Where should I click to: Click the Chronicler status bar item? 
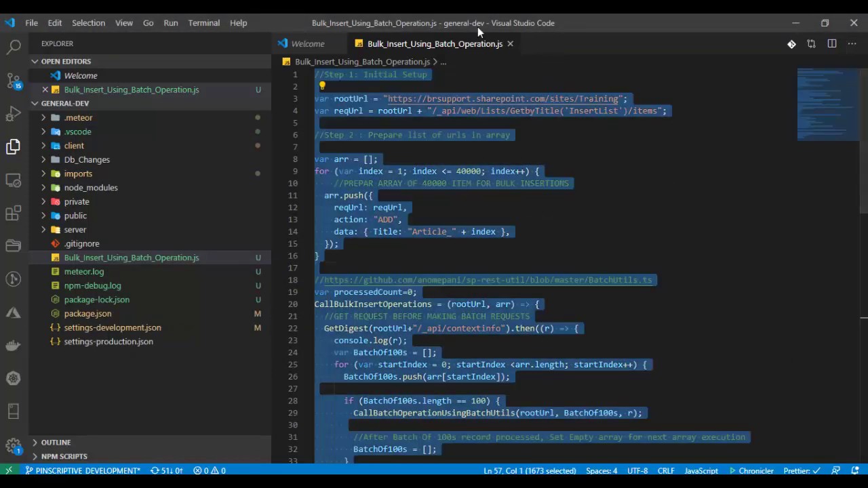751,470
